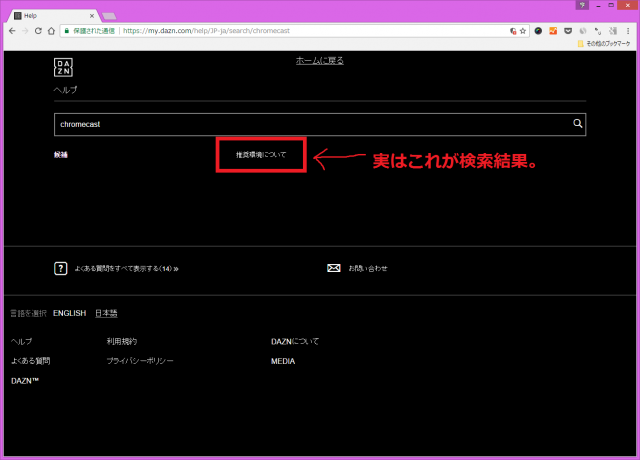Click the お問い合わせ link
The height and width of the screenshot is (460, 640).
pyautogui.click(x=368, y=269)
